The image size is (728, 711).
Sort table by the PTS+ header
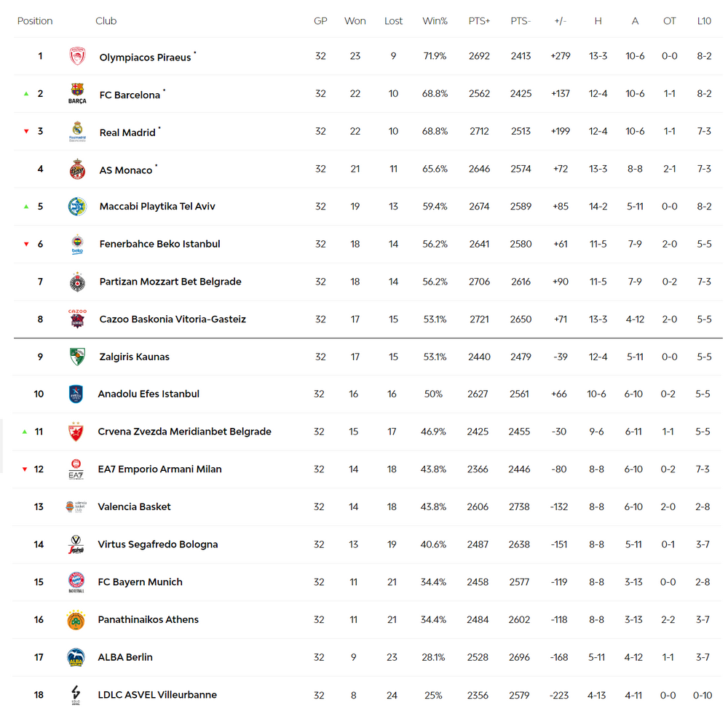click(479, 21)
